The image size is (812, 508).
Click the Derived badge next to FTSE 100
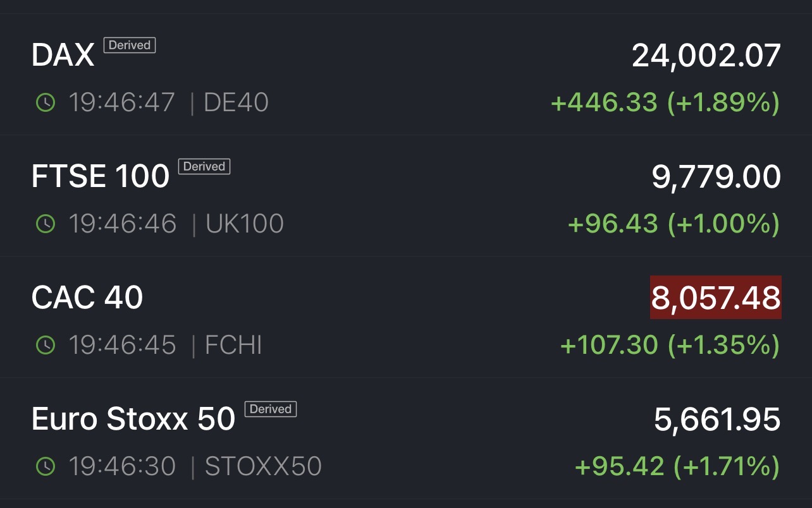pyautogui.click(x=204, y=167)
